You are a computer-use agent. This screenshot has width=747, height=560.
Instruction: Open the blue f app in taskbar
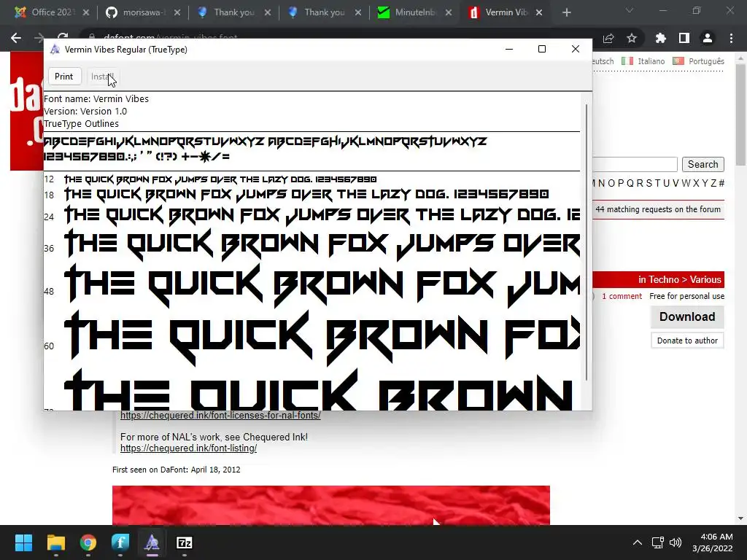[120, 542]
